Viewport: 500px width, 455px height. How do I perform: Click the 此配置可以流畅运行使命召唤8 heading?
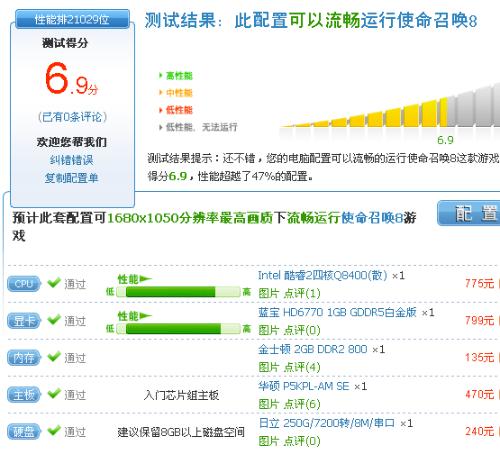[356, 21]
